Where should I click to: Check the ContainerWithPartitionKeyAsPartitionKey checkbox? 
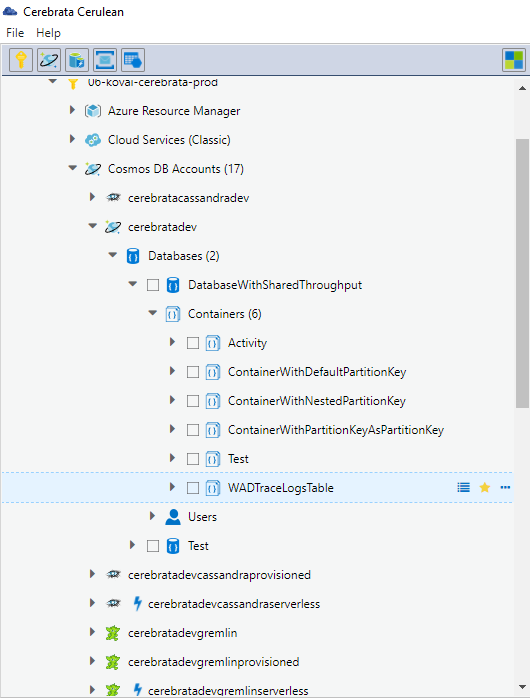pos(193,430)
